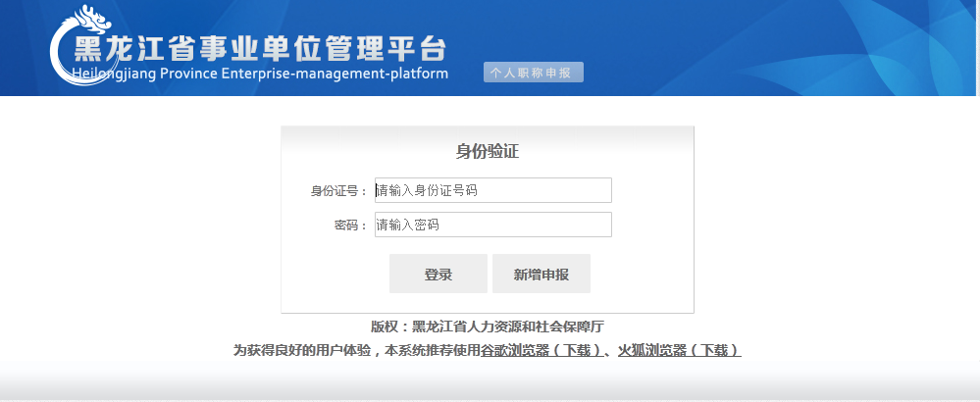This screenshot has width=980, height=402.
Task: Click the 身份证号： label
Action: coord(339,191)
